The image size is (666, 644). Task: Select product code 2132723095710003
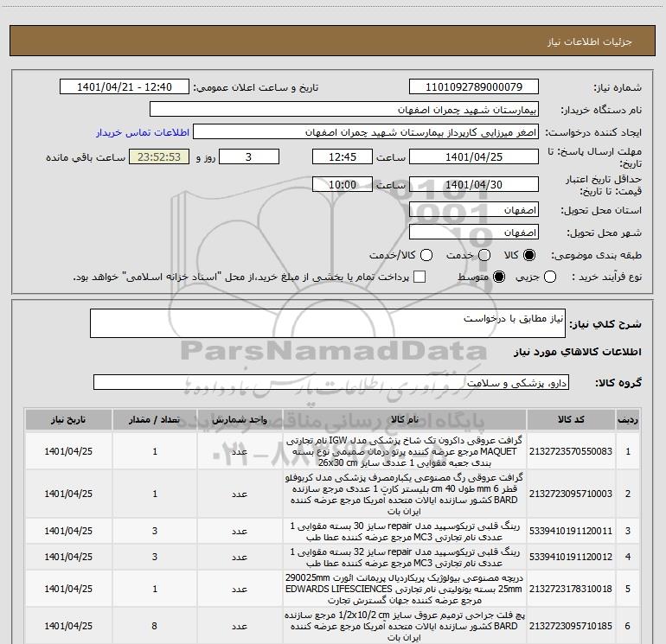(x=571, y=494)
